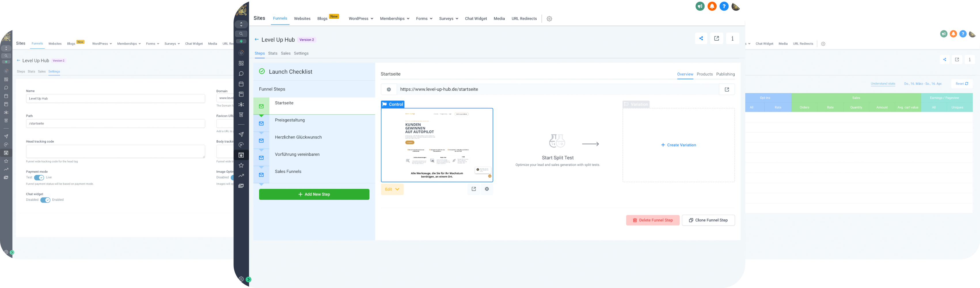980x288 pixels.
Task: Select the Vorführung vereinbaren funnel step
Action: click(x=314, y=158)
